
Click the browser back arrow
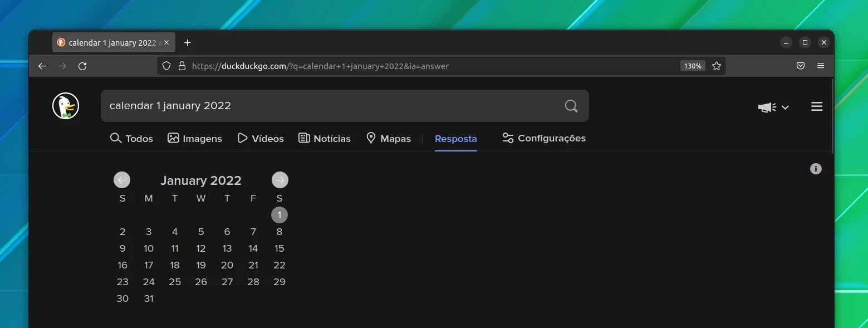point(42,66)
